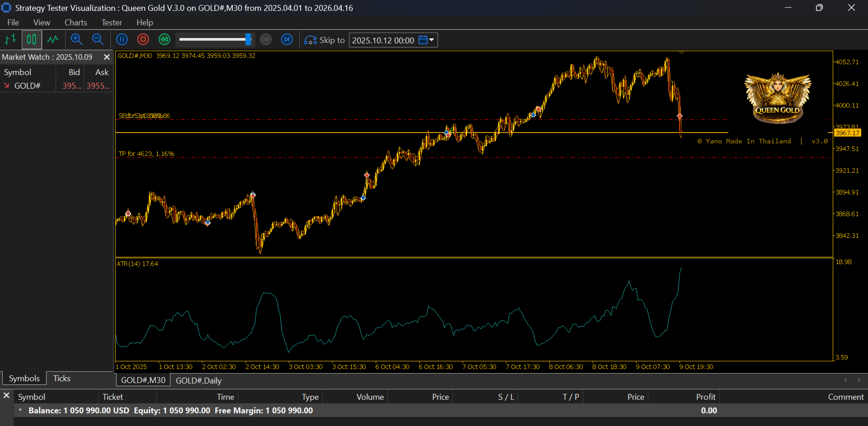Stop the strategy test with red button
Image resolution: width=868 pixels, height=426 pixels.
(x=143, y=40)
